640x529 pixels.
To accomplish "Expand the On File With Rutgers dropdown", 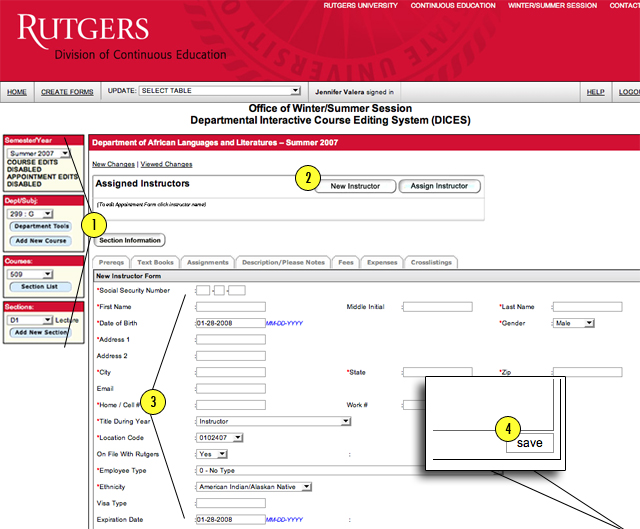I will pos(212,454).
